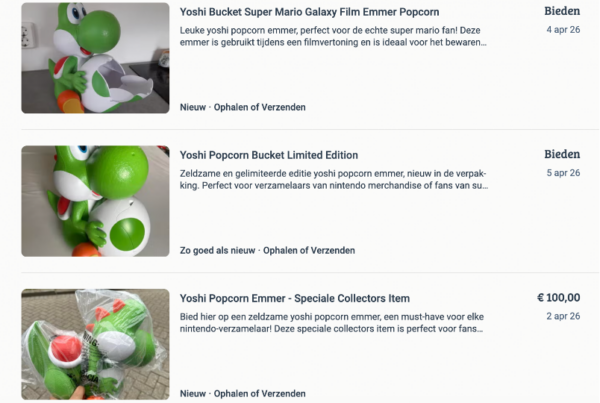Click title Yoshi Popcorn Bucket Limited Edition

click(x=269, y=155)
